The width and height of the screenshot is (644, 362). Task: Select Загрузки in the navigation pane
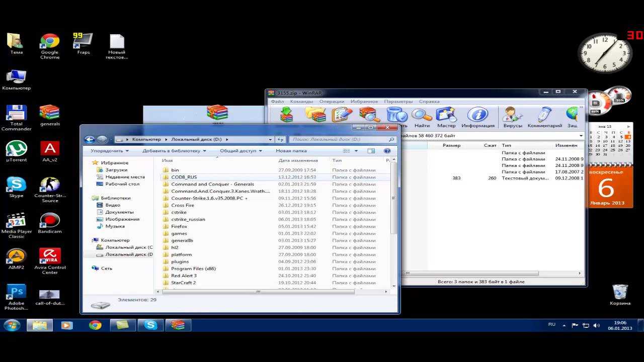[x=116, y=170]
